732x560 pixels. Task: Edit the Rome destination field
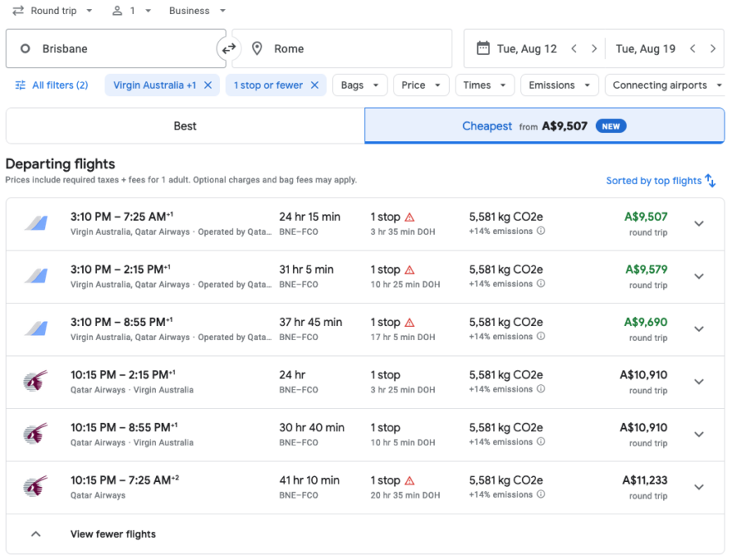[342, 48]
